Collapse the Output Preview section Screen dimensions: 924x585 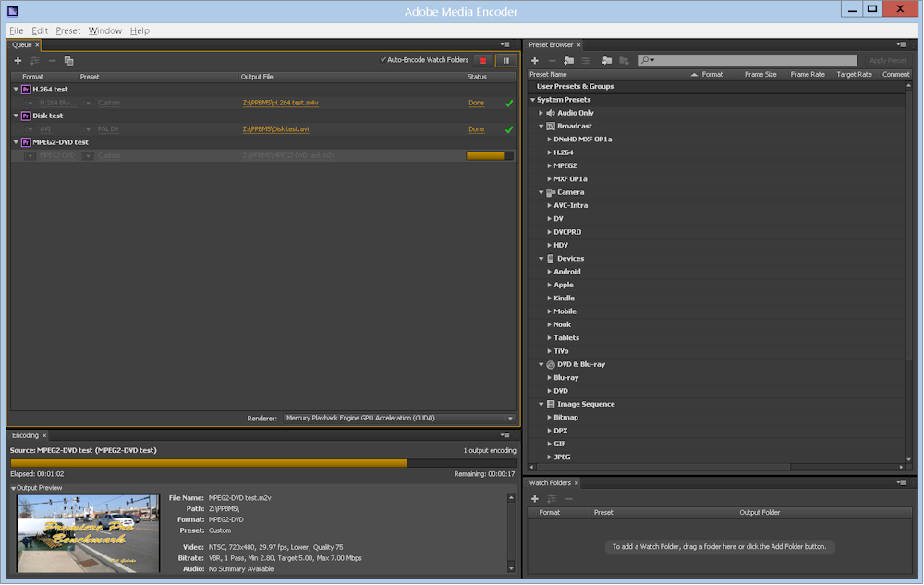14,488
